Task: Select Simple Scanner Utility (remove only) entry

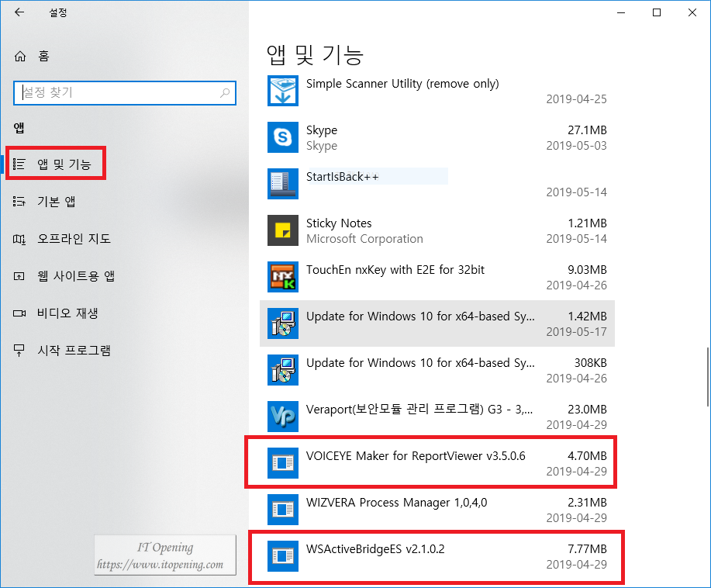Action: click(402, 84)
